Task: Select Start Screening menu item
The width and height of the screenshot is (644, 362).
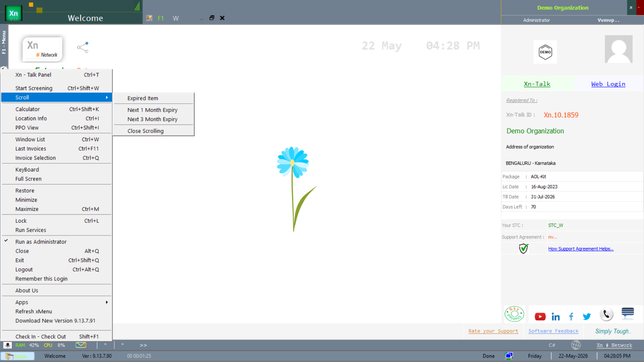Action: [56, 88]
